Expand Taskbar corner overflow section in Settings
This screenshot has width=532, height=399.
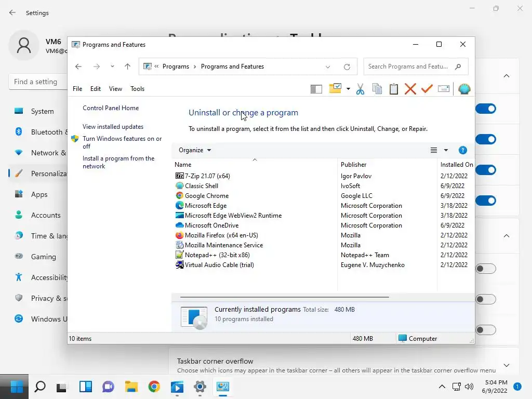(x=507, y=365)
